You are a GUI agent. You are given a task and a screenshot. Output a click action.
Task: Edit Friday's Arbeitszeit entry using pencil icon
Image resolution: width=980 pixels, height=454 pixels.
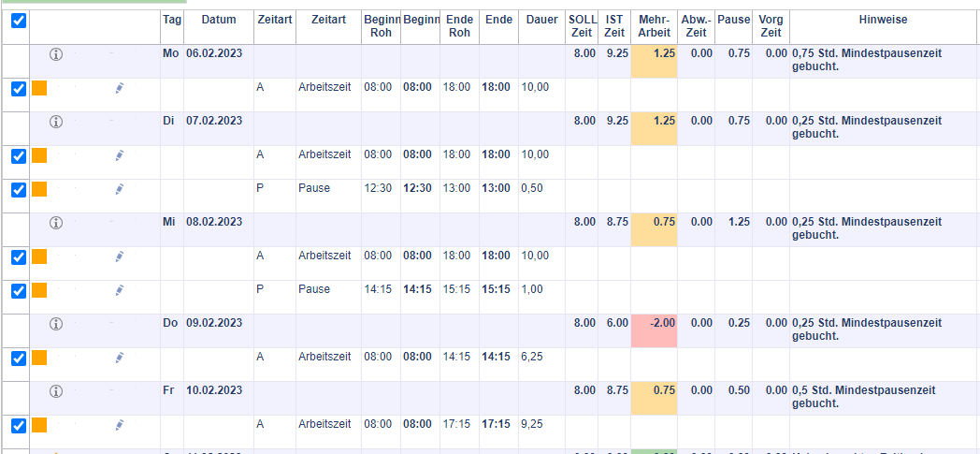pyautogui.click(x=120, y=425)
